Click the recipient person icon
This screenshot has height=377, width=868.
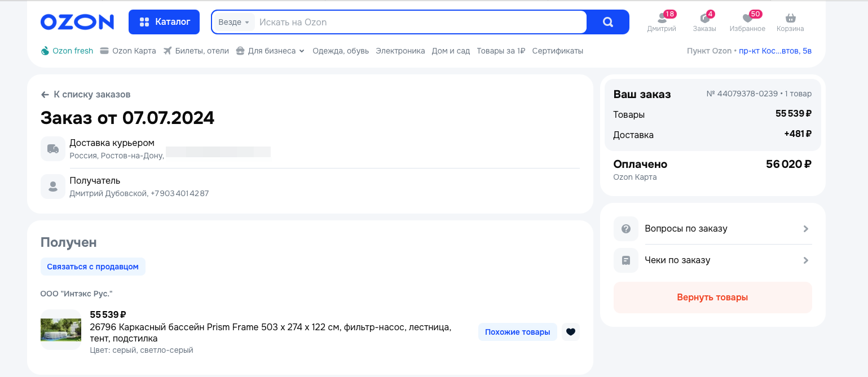pos(53,186)
